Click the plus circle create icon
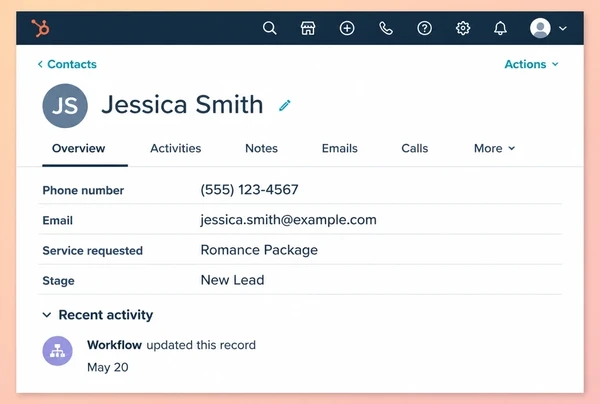This screenshot has width=600, height=404. coord(347,28)
